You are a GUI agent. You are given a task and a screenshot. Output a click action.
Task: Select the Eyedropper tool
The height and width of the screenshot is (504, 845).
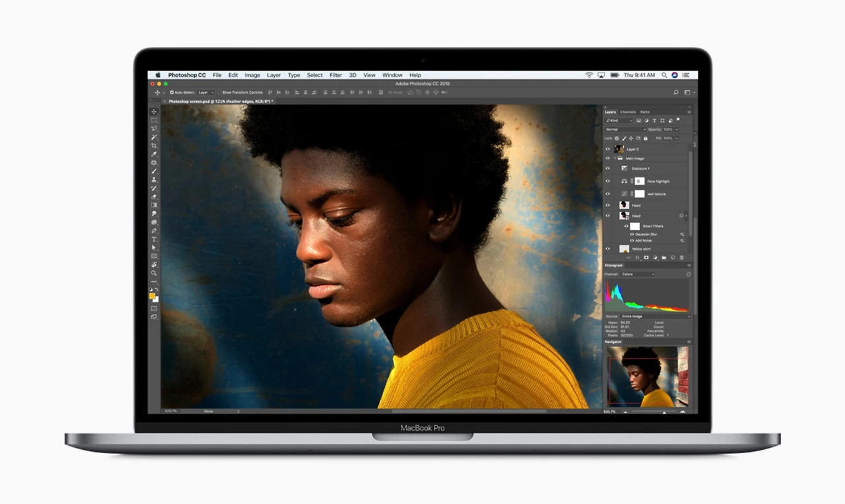click(x=154, y=154)
